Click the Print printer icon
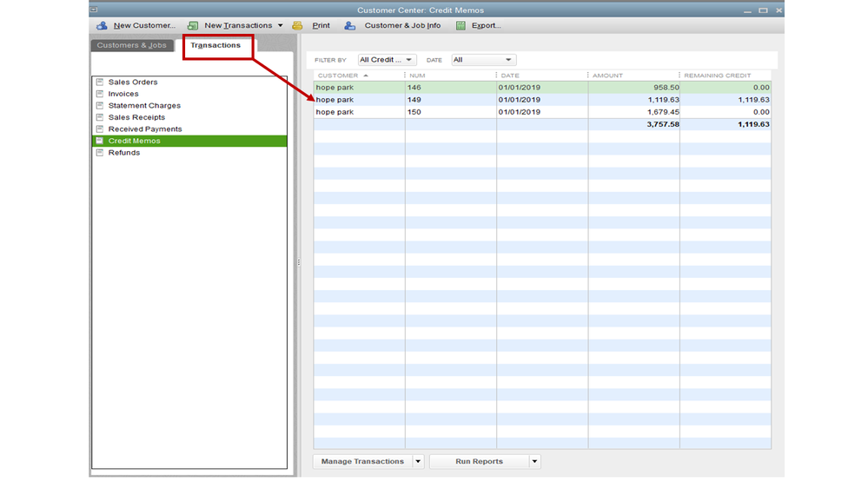This screenshot has width=868, height=488. coord(297,25)
